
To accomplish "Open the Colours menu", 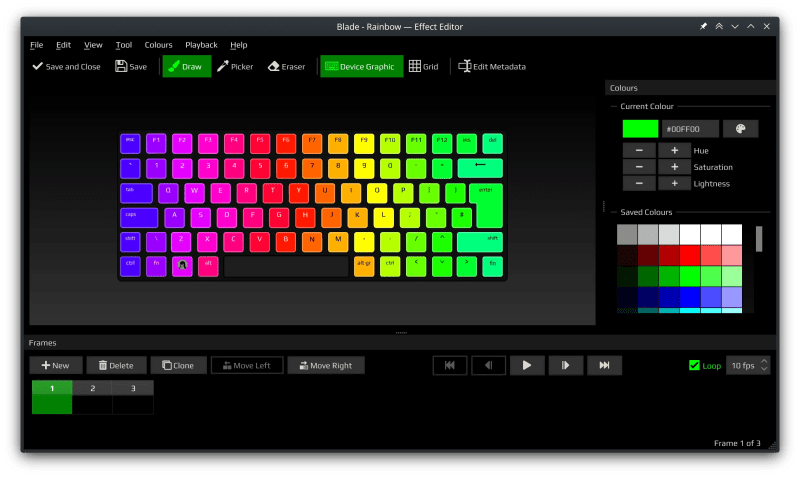I will coord(158,45).
